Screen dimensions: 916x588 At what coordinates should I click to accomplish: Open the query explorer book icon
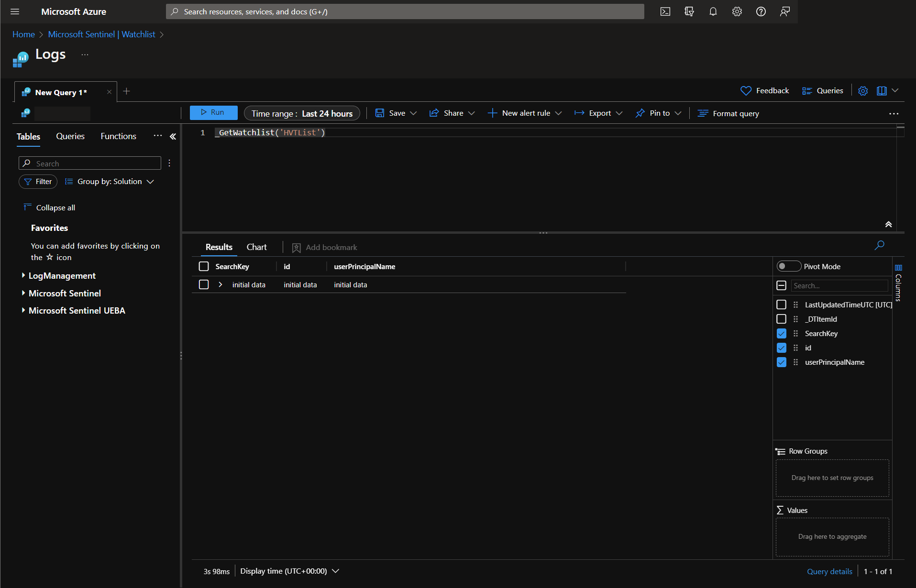(882, 91)
